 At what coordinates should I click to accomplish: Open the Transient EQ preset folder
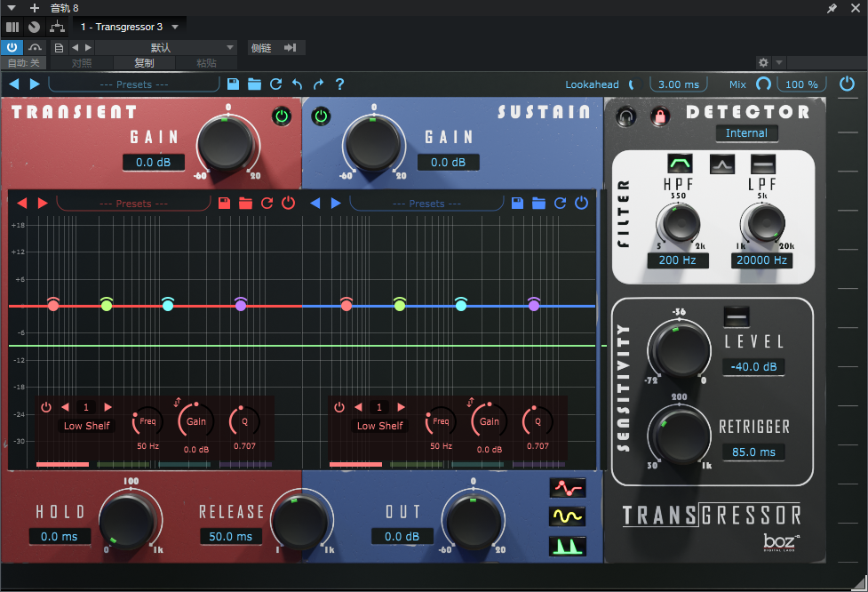pos(245,204)
